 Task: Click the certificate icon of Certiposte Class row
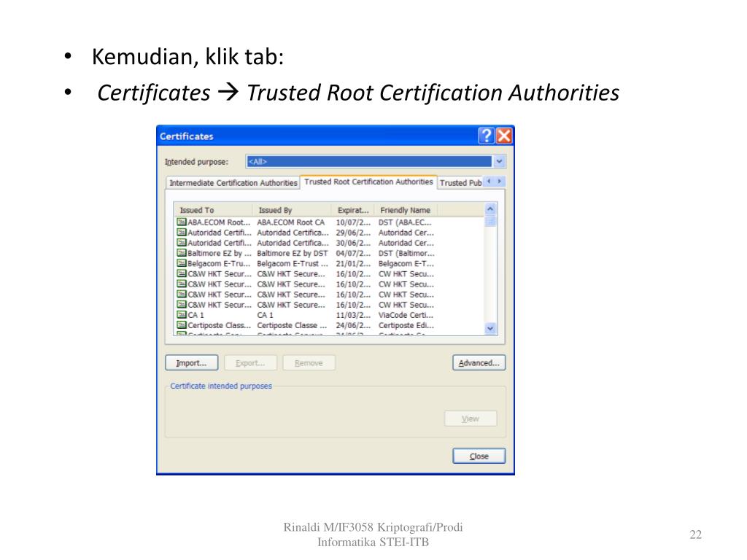click(182, 325)
